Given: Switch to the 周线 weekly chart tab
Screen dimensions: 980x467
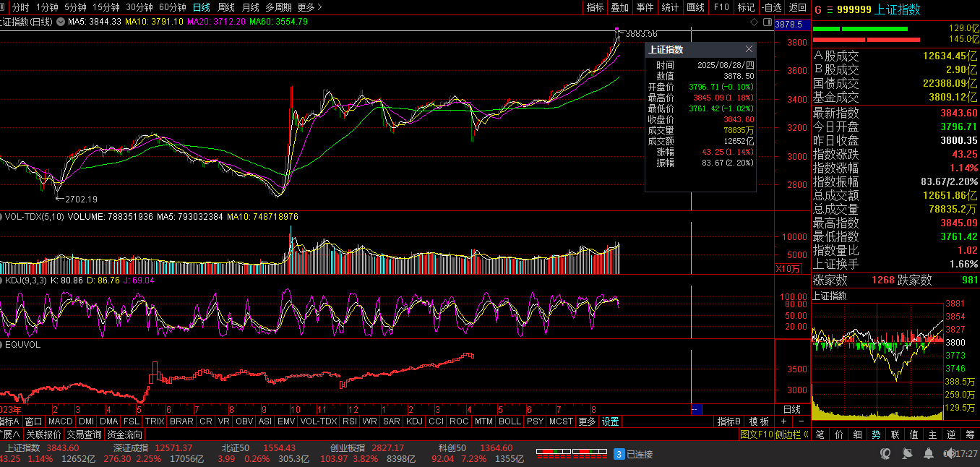Looking at the screenshot, I should tap(226, 7).
